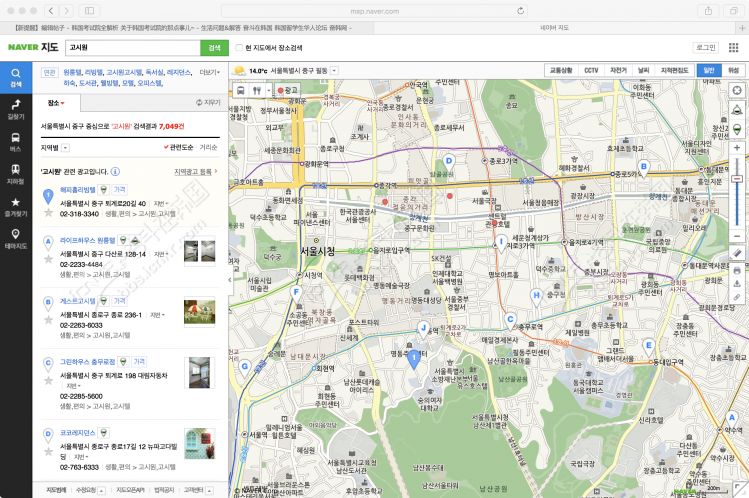Click the restaurant fork-knife overlay icon
Screen dimensions: 749x498
[x=257, y=90]
